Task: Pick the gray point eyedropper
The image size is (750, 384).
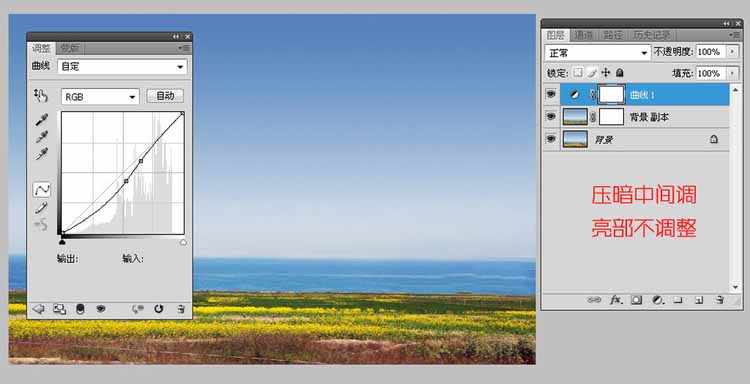Action: [x=42, y=137]
